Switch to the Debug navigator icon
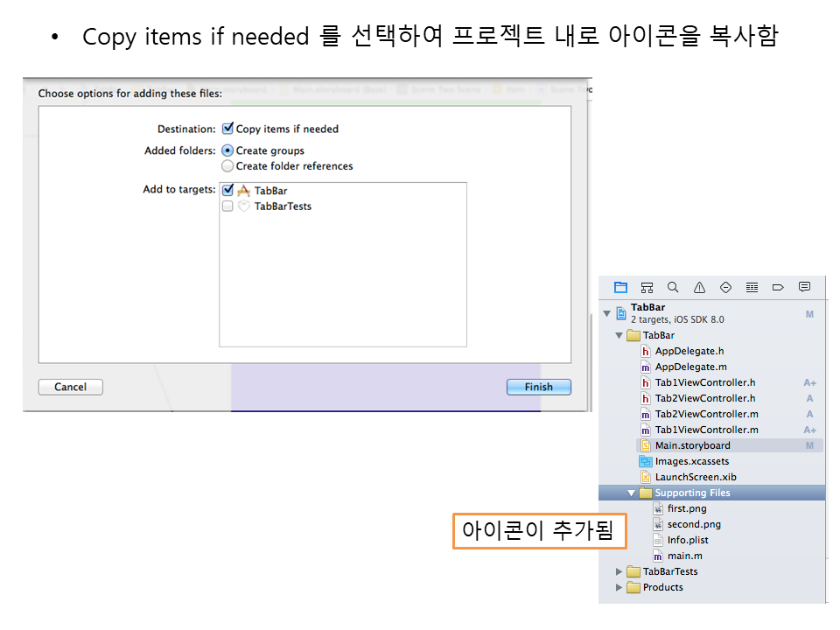The width and height of the screenshot is (840, 630). (752, 287)
